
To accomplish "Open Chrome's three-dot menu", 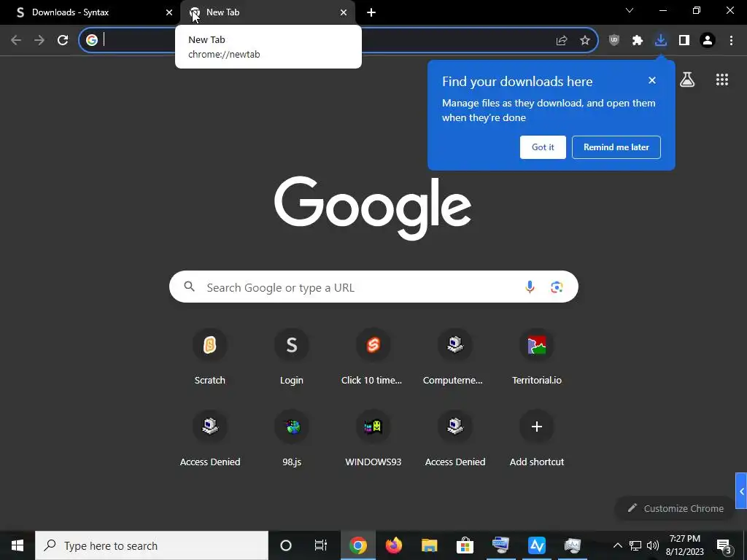I will [731, 40].
